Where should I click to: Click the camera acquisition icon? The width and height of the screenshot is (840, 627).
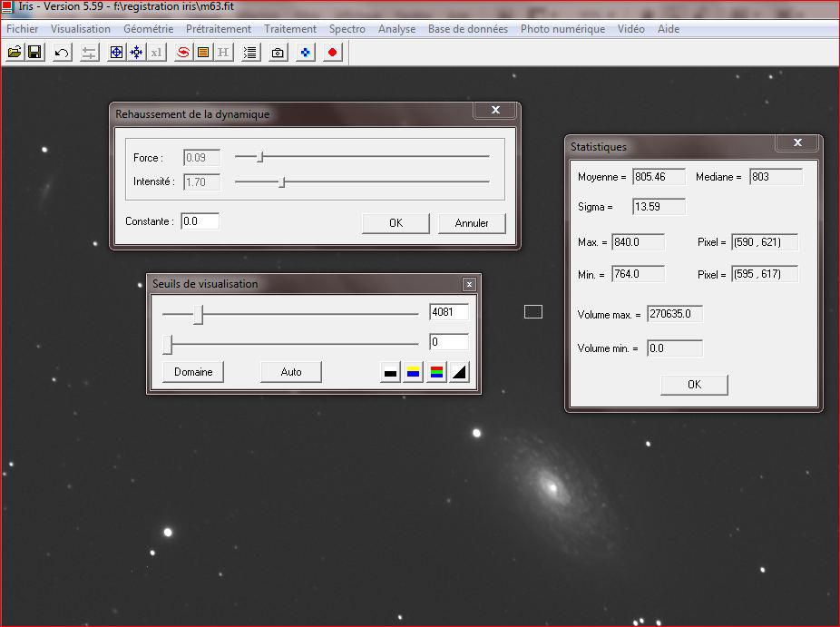[278, 53]
